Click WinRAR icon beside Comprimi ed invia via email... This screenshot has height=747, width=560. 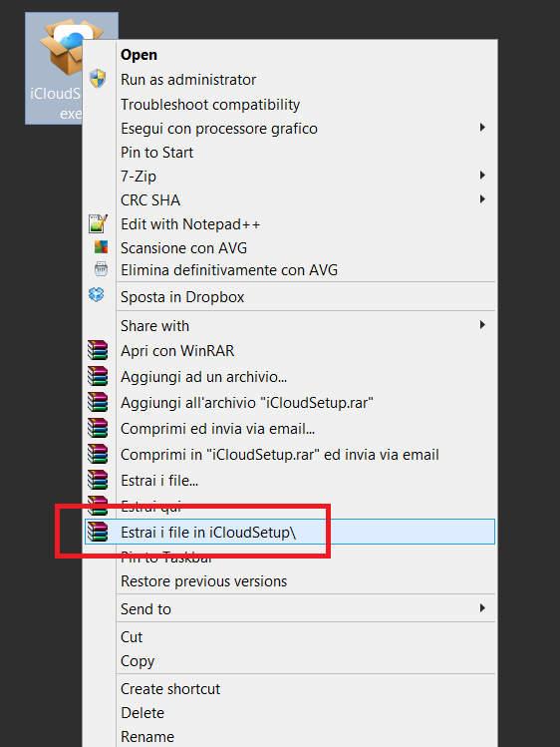point(98,428)
